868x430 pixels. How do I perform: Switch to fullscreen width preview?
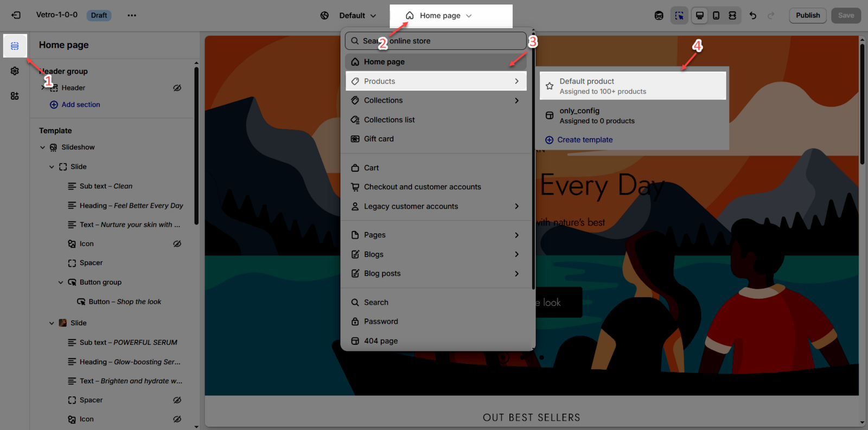coord(732,15)
